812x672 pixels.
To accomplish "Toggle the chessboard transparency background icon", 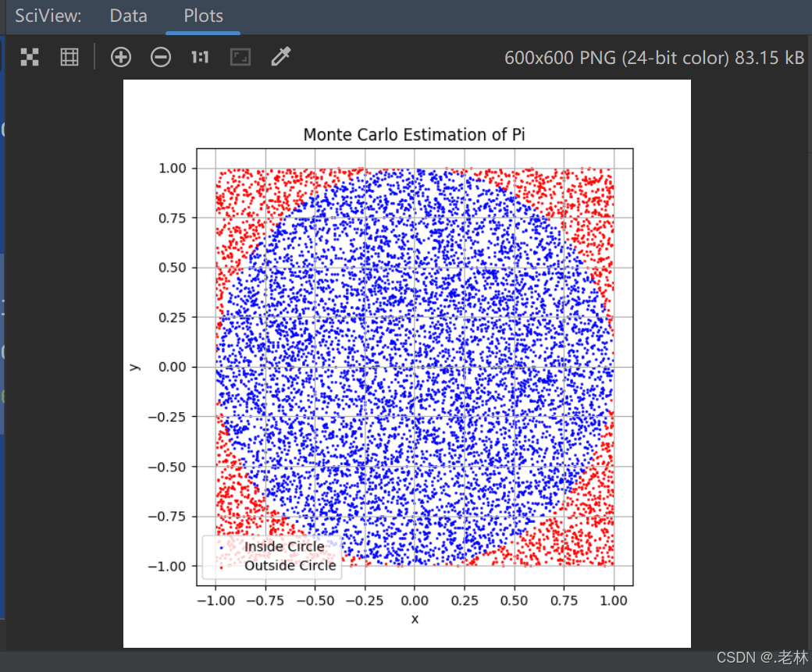I will pos(30,57).
